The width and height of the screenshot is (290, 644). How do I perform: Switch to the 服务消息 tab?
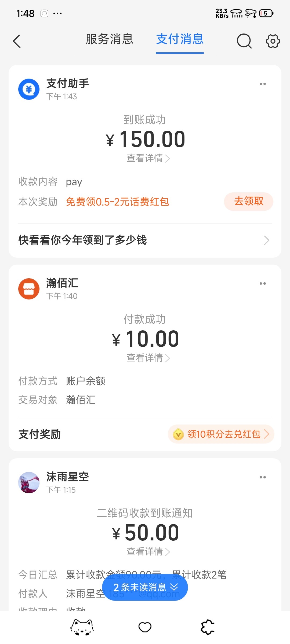click(110, 39)
